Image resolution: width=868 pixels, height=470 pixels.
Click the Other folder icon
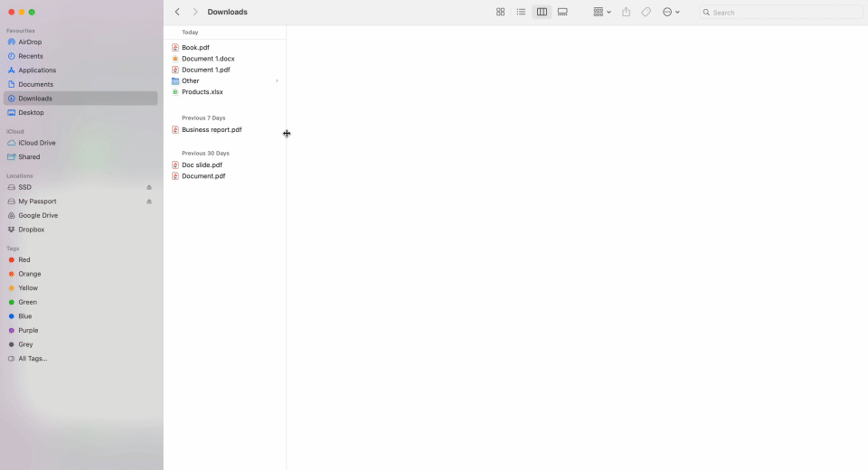coord(175,80)
